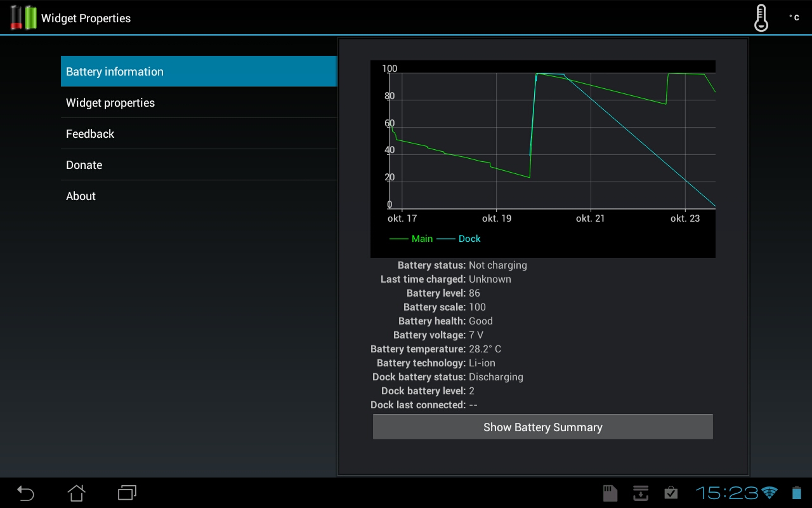
Task: Tap the Battery voltage: 7 V row
Action: [x=438, y=335]
